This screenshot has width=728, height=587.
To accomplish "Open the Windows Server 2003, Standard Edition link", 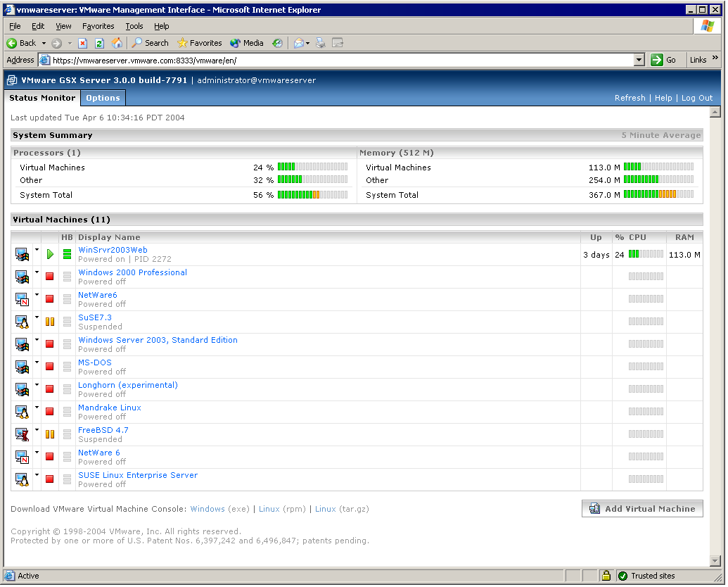I will pyautogui.click(x=158, y=340).
